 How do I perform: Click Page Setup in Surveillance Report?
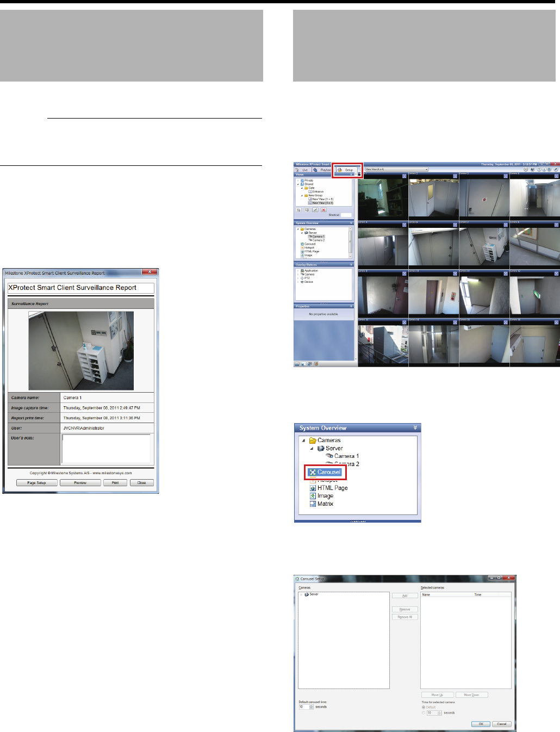(x=37, y=483)
